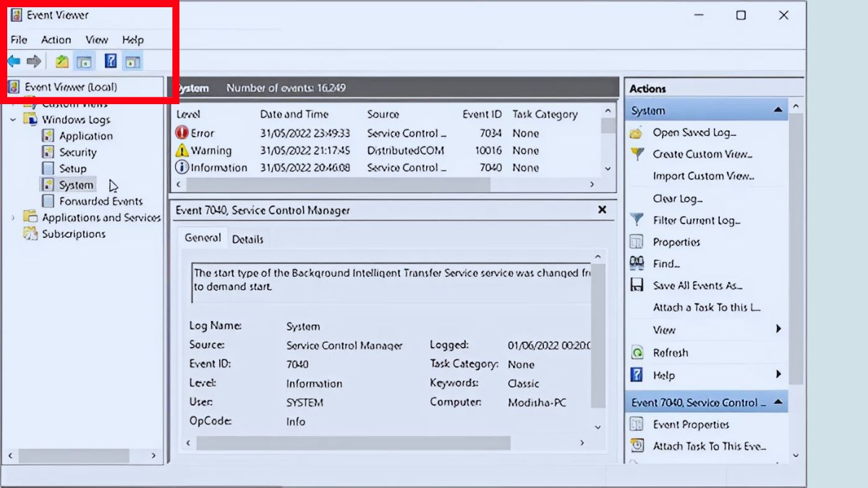Click the up-one-level folder toolbar icon
Viewport: 868px width, 488px height.
click(x=62, y=61)
